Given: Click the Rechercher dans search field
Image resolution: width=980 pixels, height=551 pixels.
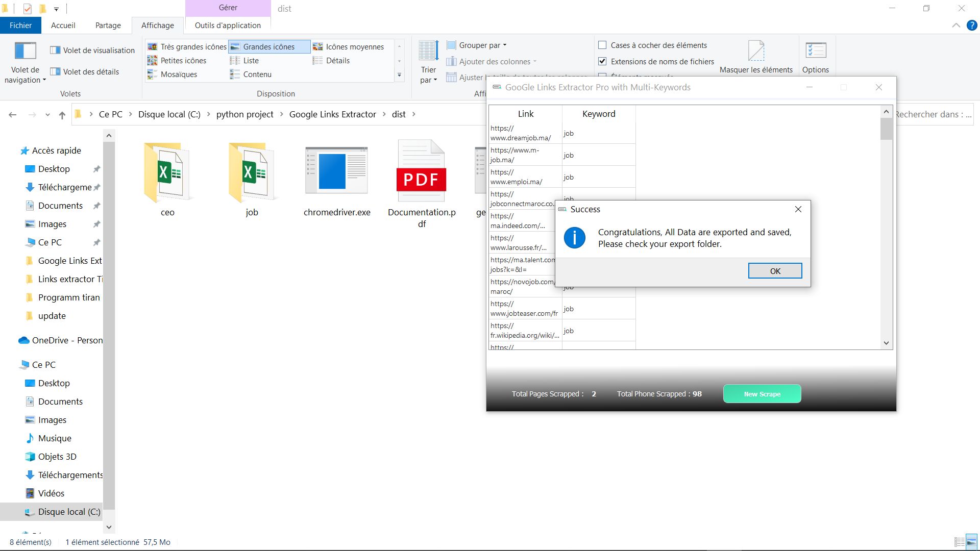Looking at the screenshot, I should point(934,114).
